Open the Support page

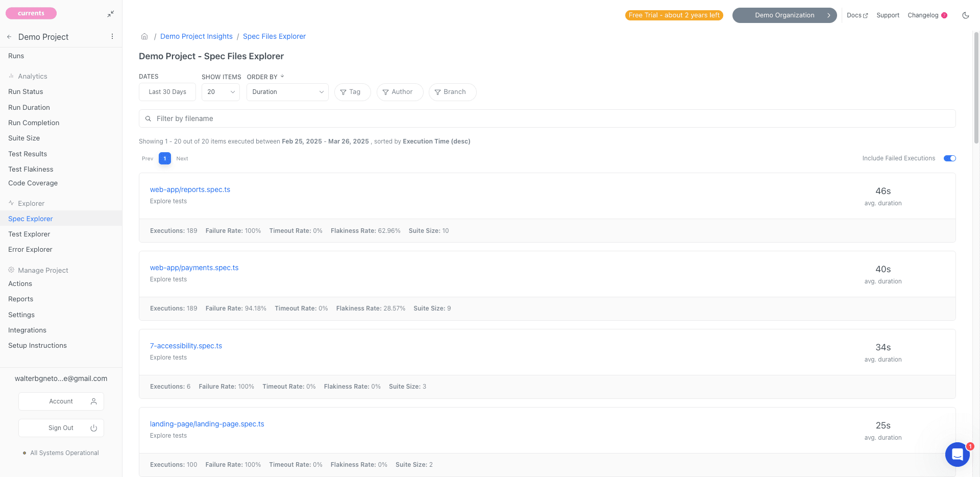click(x=888, y=15)
